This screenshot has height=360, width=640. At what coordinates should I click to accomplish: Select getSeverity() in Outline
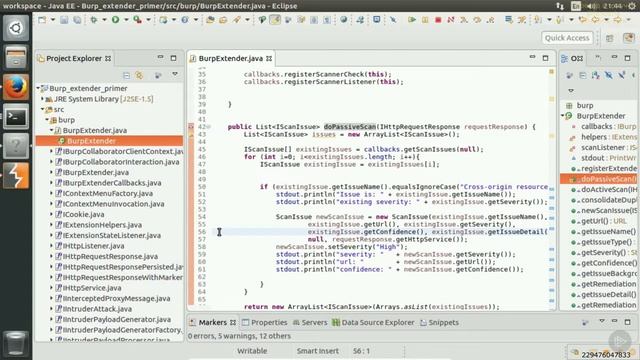(604, 252)
